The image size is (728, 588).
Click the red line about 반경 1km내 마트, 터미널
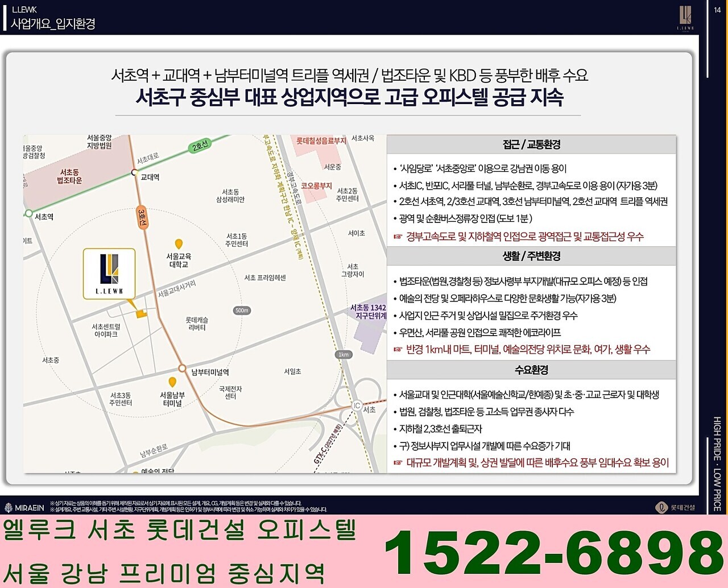tap(522, 350)
